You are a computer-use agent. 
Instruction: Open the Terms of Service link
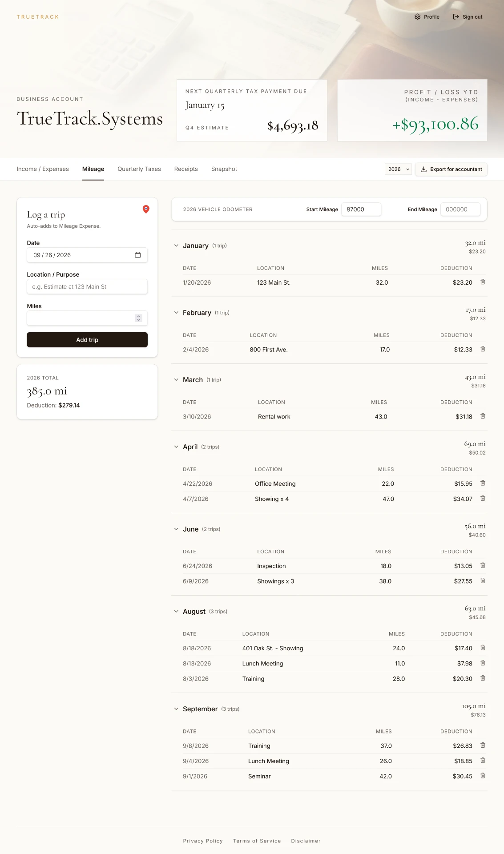pos(257,841)
